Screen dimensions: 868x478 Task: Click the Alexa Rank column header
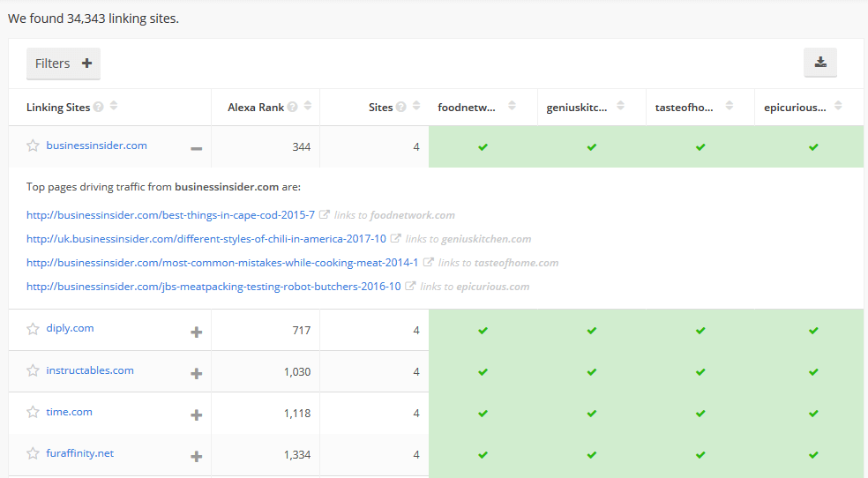256,108
